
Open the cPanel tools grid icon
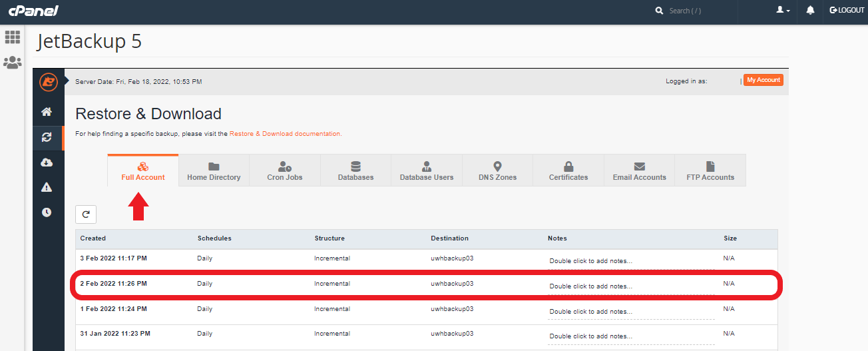pos(13,37)
